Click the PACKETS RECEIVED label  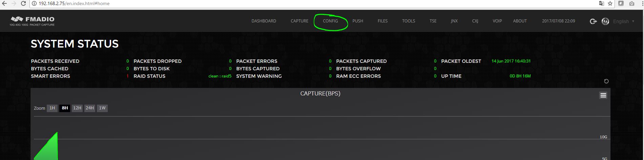coord(55,61)
